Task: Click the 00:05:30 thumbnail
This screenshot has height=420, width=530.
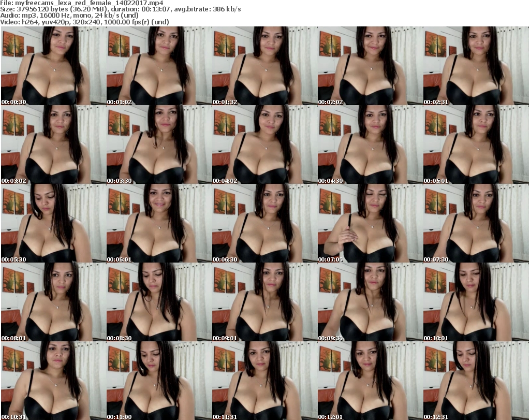Action: point(53,223)
